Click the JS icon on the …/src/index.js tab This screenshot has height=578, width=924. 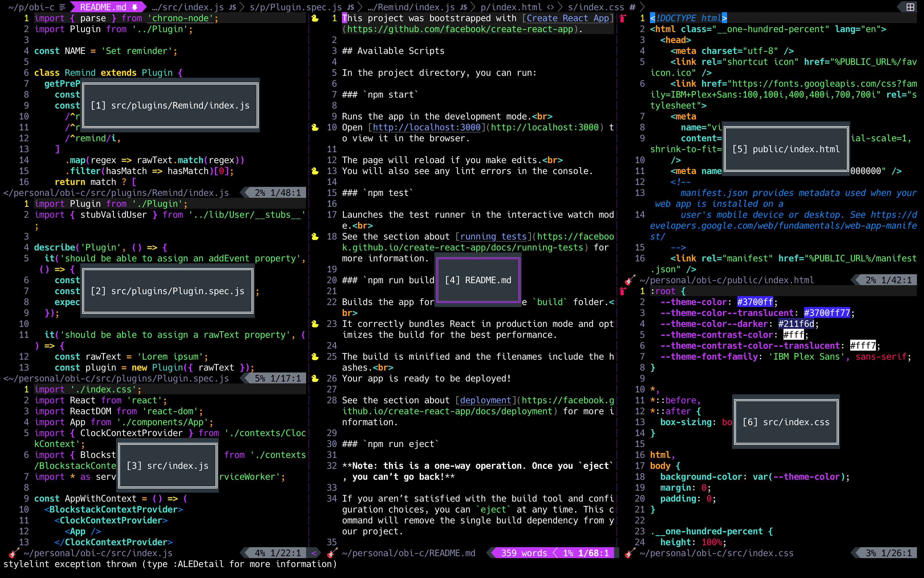pos(233,7)
